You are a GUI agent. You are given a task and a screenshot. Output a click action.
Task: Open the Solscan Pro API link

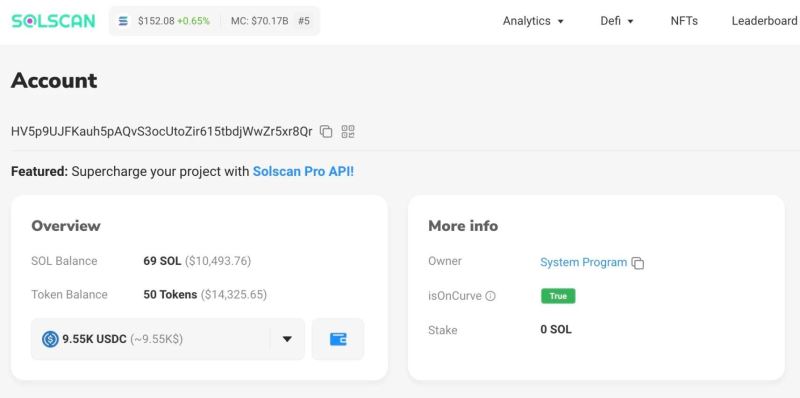click(303, 171)
